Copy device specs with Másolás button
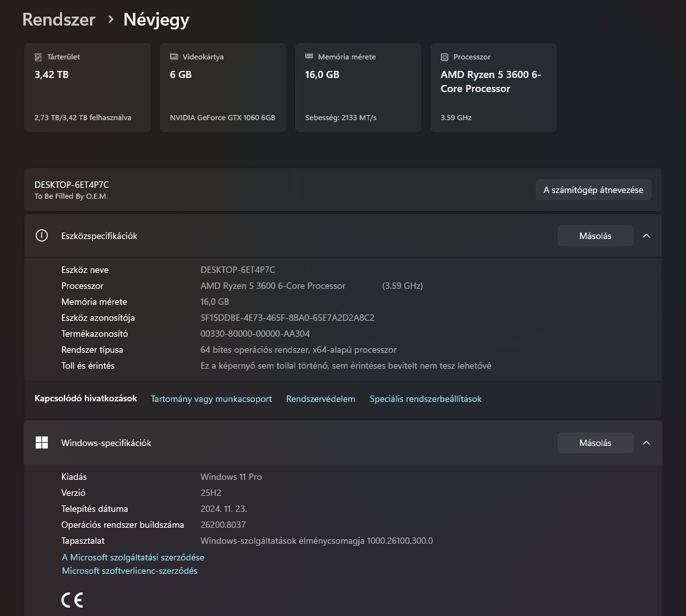The width and height of the screenshot is (686, 616). pos(595,236)
